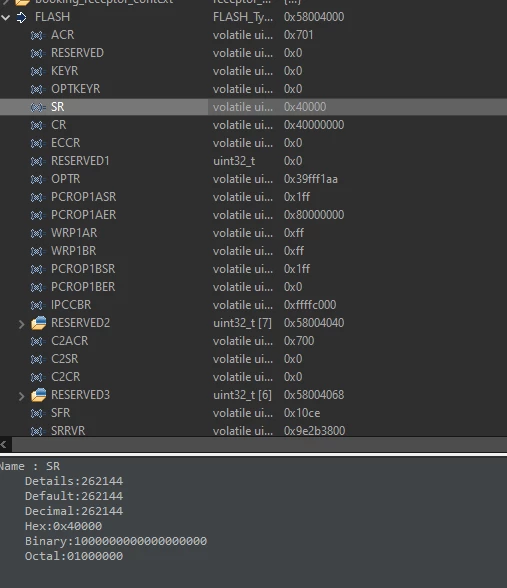Viewport: 507px width, 588px height.
Task: Click the FLASH address 0x58004000
Action: [314, 17]
